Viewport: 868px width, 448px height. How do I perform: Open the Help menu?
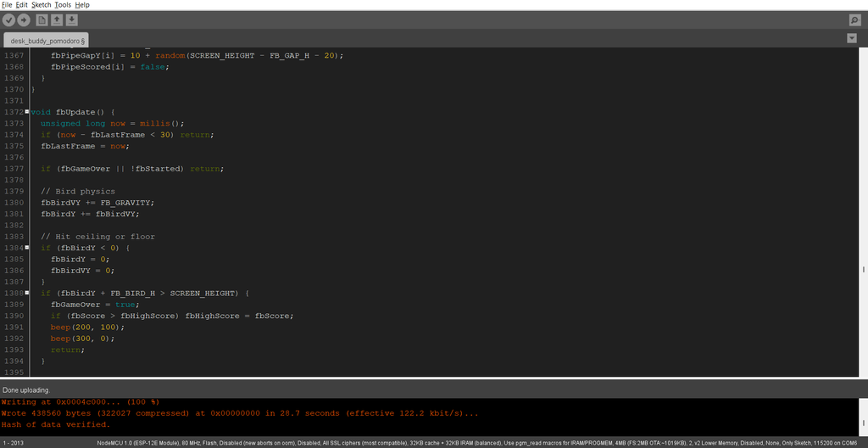(82, 4)
